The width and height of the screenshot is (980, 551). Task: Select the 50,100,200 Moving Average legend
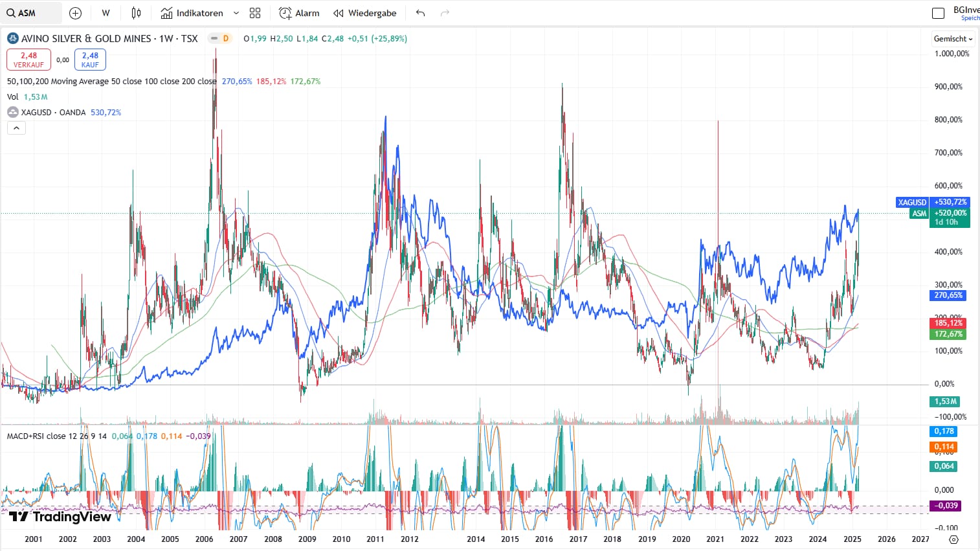(x=111, y=82)
